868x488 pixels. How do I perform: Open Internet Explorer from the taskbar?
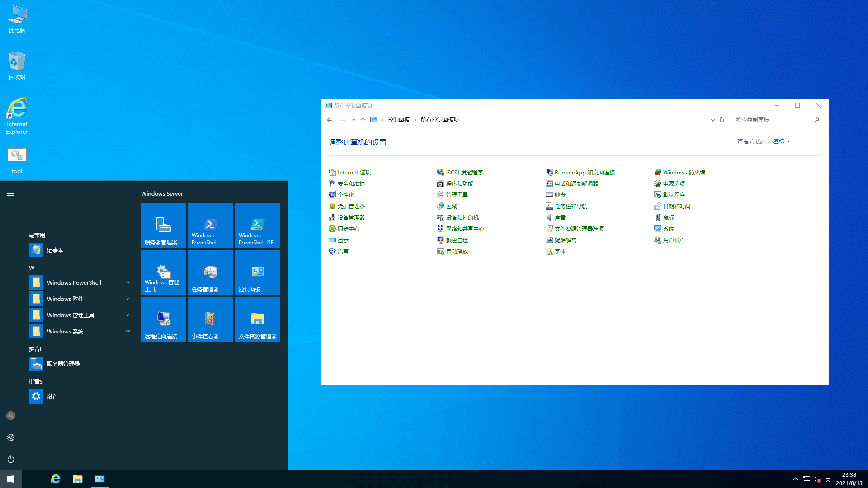tap(56, 479)
